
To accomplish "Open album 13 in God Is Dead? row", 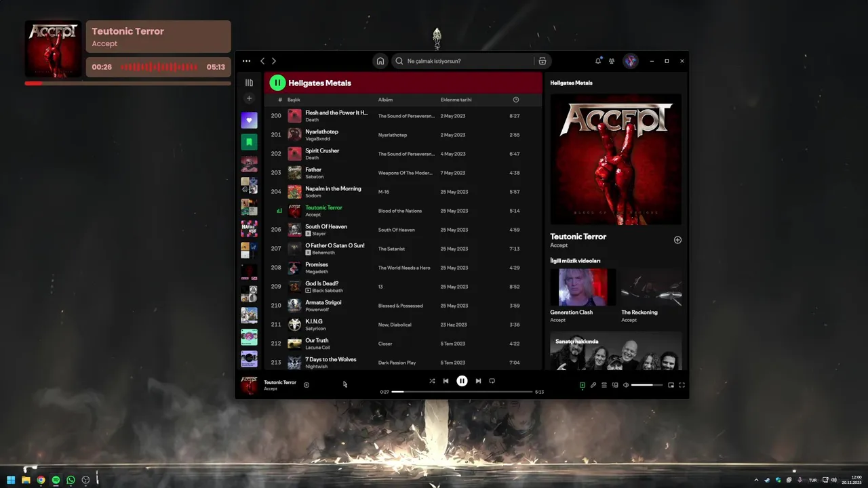I will (380, 287).
